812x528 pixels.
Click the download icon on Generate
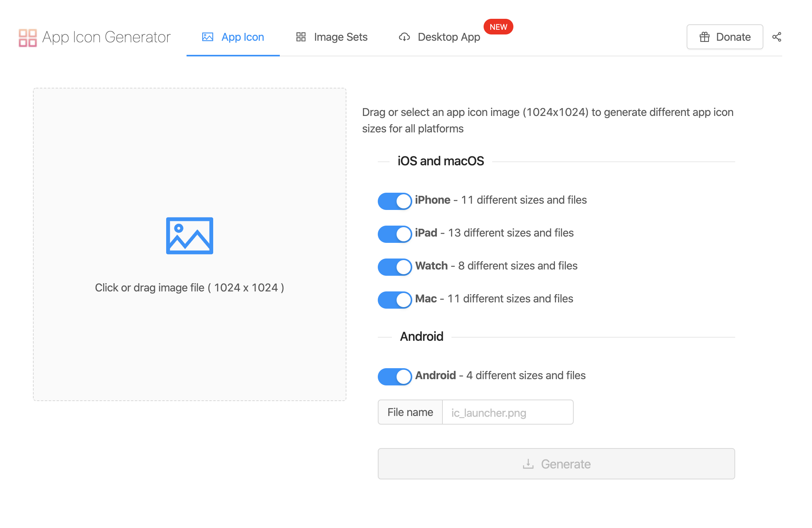528,464
